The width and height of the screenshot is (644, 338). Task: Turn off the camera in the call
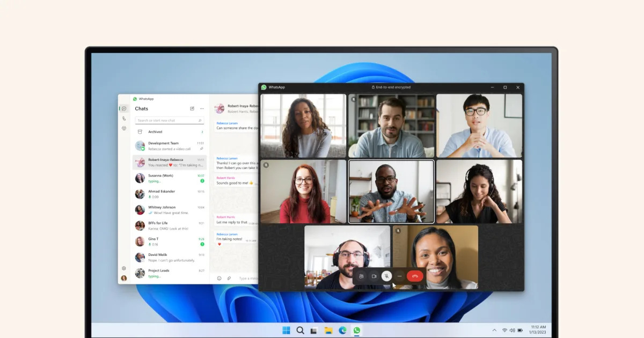click(x=374, y=276)
